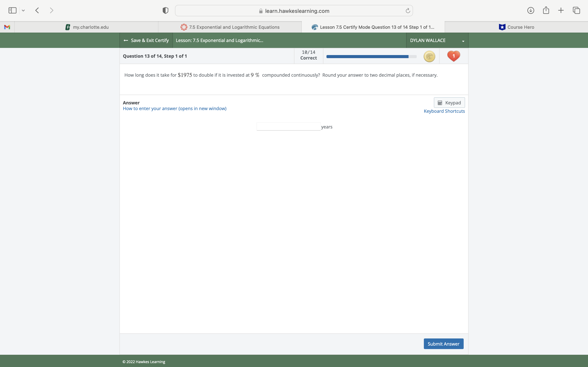The height and width of the screenshot is (367, 588).
Task: Open the Share menu icon
Action: point(546,10)
